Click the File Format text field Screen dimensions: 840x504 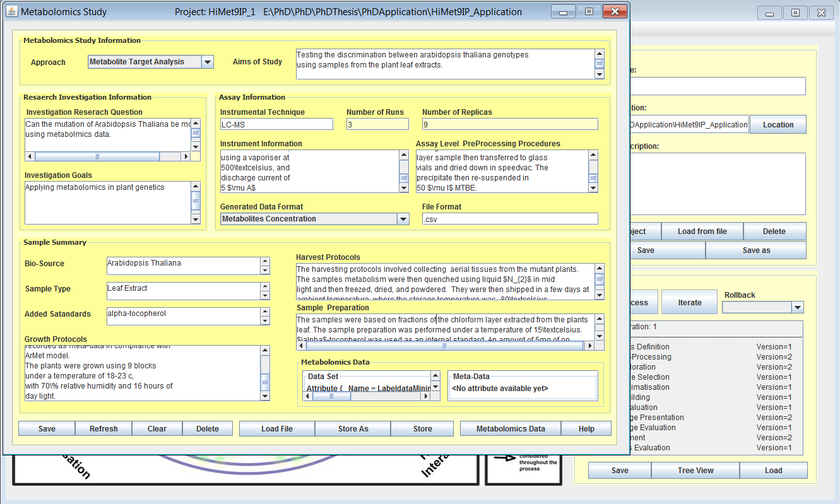click(509, 219)
